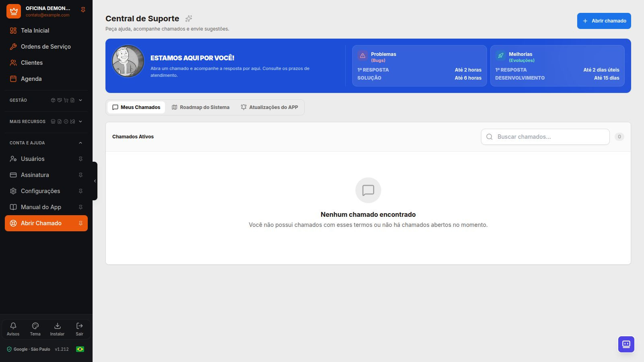The image size is (644, 362).
Task: Click the empty state chat bubble icon
Action: [368, 190]
